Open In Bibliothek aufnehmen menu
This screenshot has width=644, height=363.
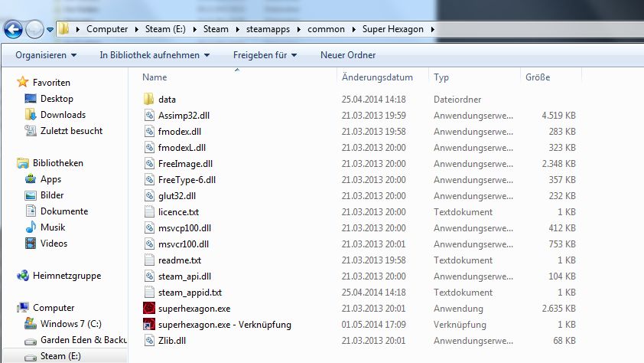point(154,55)
